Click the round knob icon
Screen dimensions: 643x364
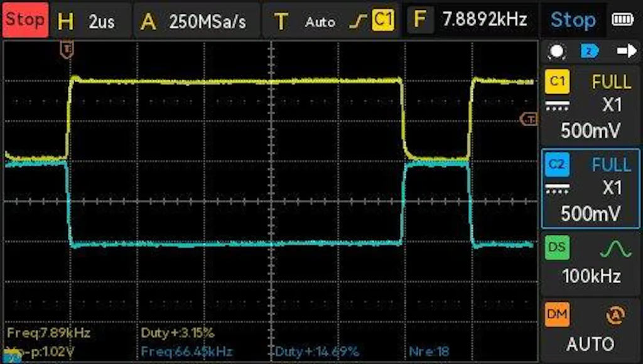556,51
